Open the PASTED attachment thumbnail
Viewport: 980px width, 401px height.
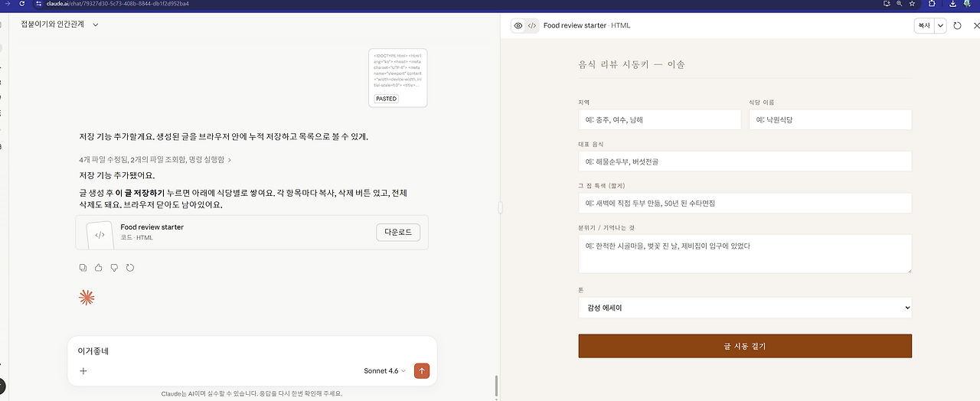[397, 77]
